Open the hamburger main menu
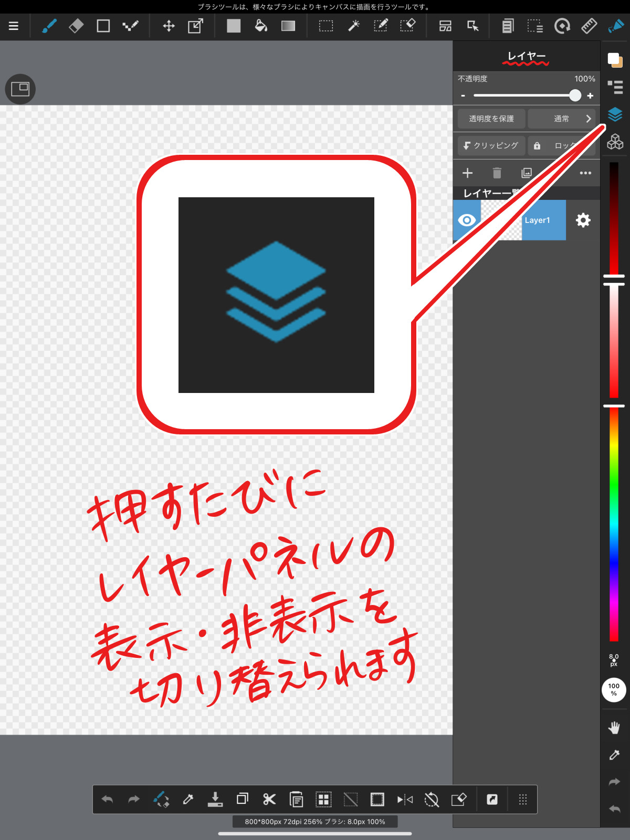Screen dimensions: 630x840 (x=14, y=26)
